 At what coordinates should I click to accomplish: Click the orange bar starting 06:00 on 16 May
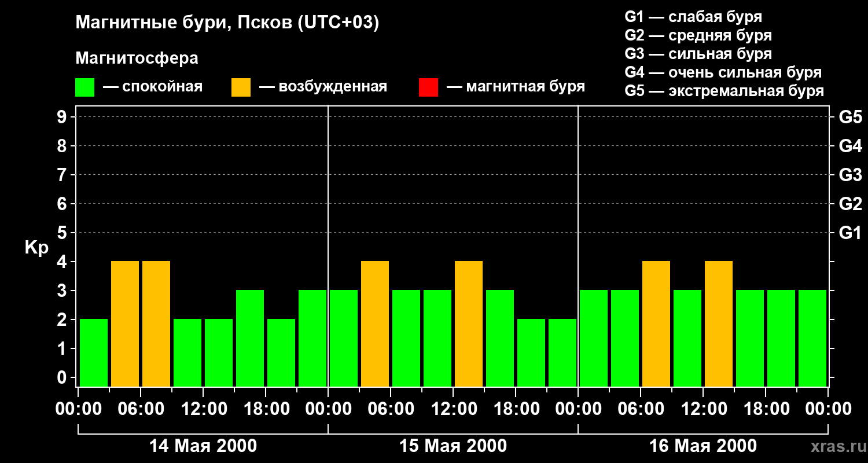(x=656, y=323)
